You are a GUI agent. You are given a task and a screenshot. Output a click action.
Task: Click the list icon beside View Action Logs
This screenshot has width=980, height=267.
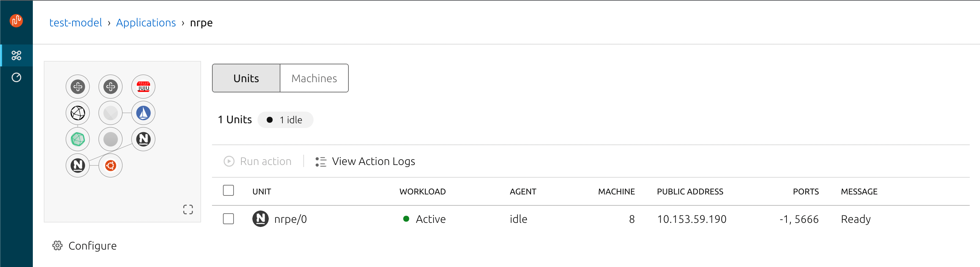321,161
